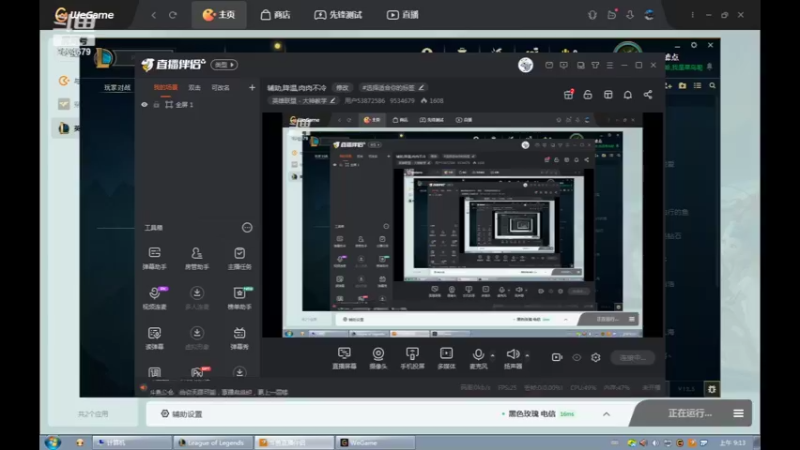Open WeGame taskbar button

point(375,442)
